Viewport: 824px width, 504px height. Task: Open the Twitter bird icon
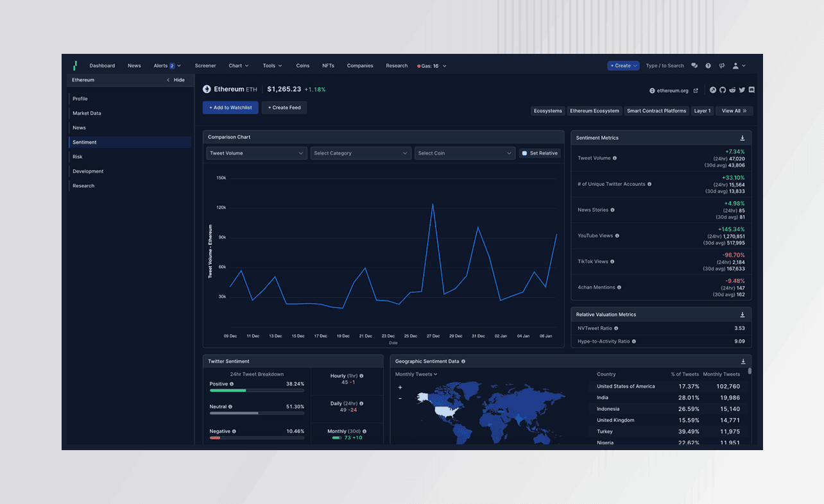tap(742, 90)
